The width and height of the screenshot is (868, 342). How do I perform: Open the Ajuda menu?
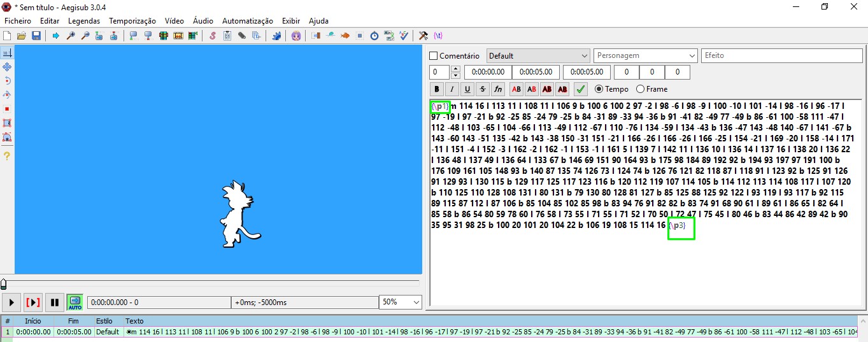[x=318, y=21]
